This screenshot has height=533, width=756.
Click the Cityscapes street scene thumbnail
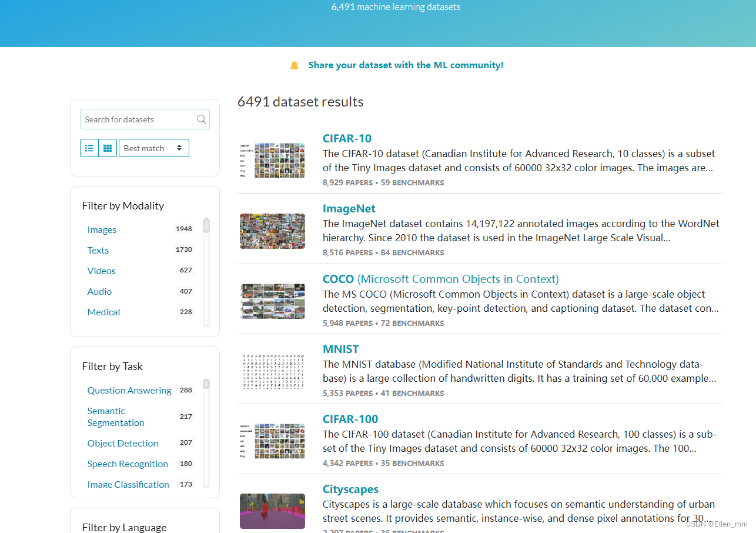272,511
